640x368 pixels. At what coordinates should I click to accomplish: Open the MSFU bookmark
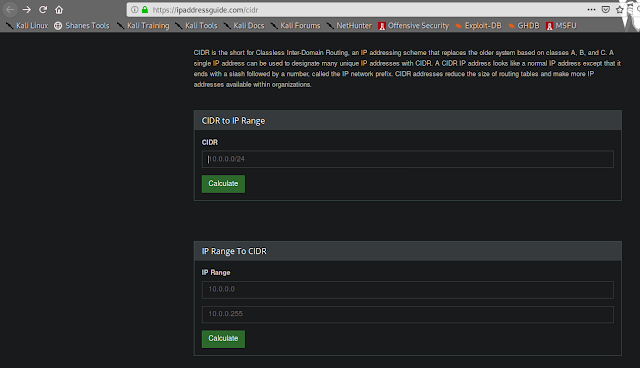pyautogui.click(x=561, y=26)
